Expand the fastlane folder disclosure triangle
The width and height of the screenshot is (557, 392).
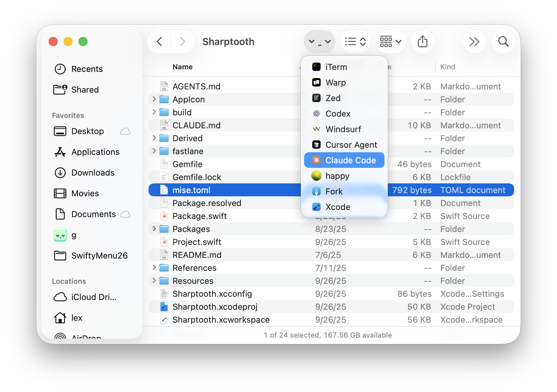[154, 151]
